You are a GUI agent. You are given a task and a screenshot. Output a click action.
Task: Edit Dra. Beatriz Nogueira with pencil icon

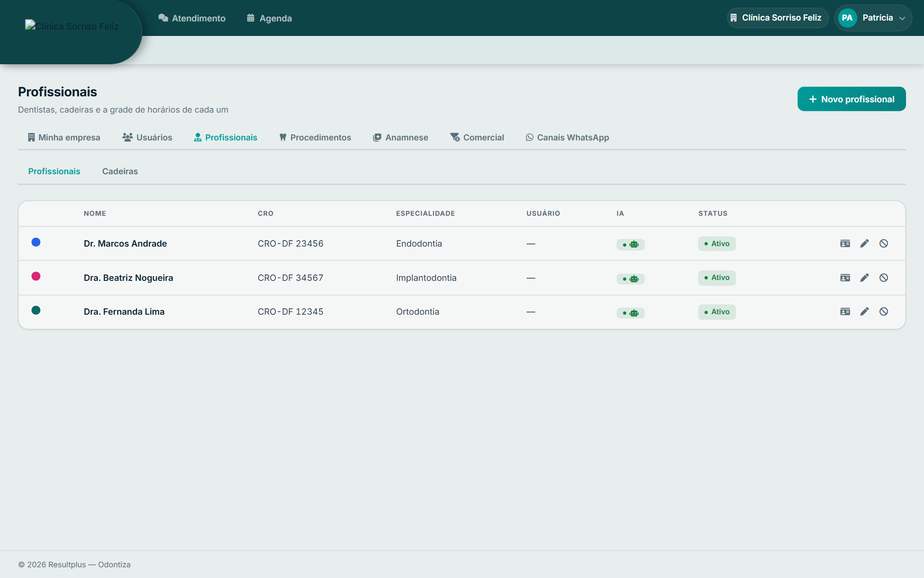tap(865, 278)
